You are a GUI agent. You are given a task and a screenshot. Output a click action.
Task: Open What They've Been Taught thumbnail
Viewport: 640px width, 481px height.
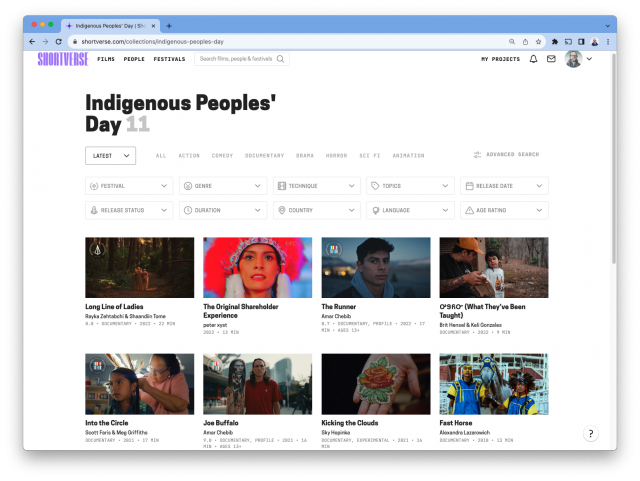pos(494,267)
